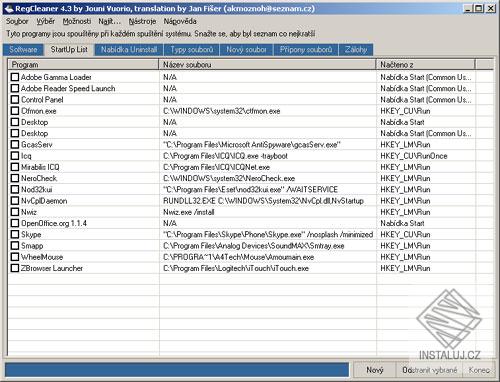Select ctfmon.exe file path cell
The height and width of the screenshot is (382, 500).
pos(222,111)
